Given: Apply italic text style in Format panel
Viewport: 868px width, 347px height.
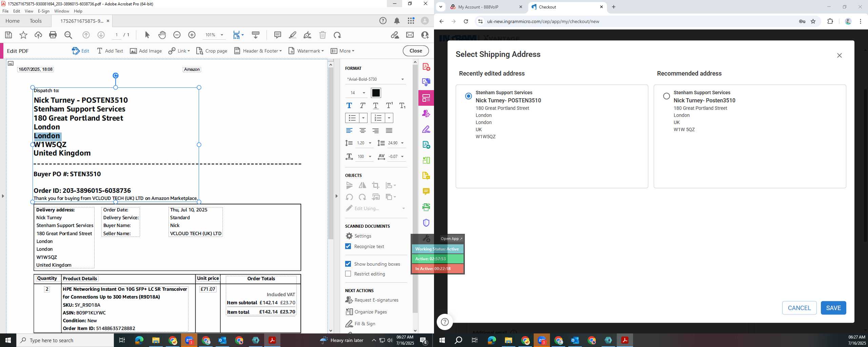Looking at the screenshot, I should (362, 105).
